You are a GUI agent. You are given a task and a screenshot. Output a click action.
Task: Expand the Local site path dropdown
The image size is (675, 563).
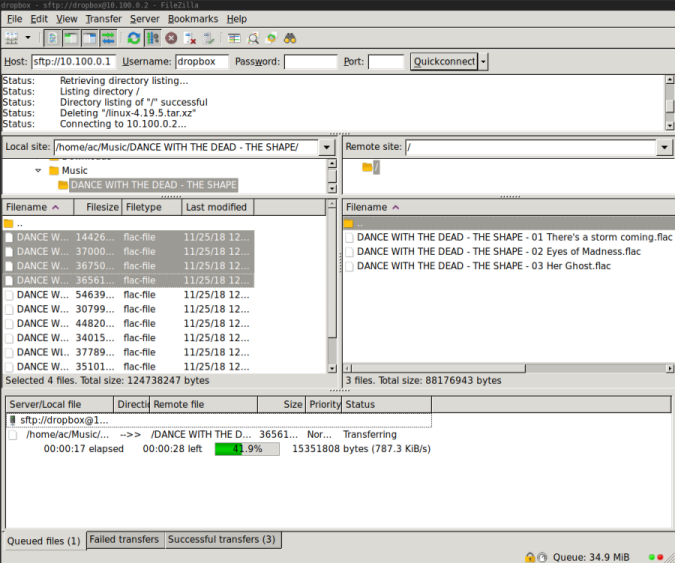point(327,147)
